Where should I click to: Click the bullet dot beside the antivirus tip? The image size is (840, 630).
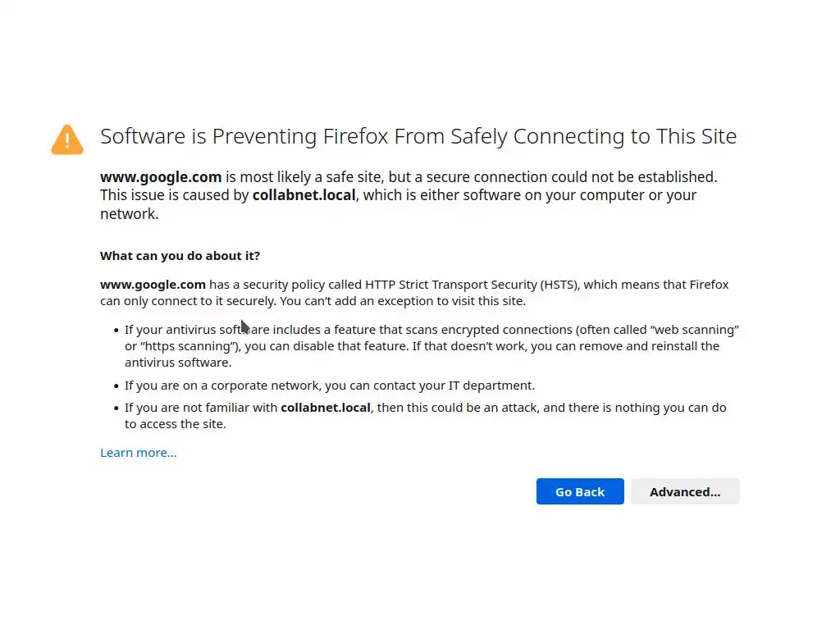tap(116, 331)
